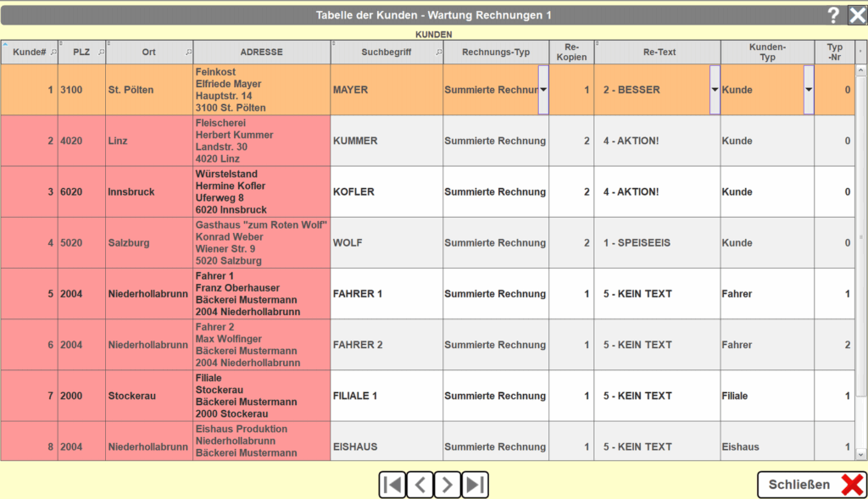This screenshot has height=499, width=868.
Task: Click the PLZ cell 6020
Action: click(x=82, y=191)
